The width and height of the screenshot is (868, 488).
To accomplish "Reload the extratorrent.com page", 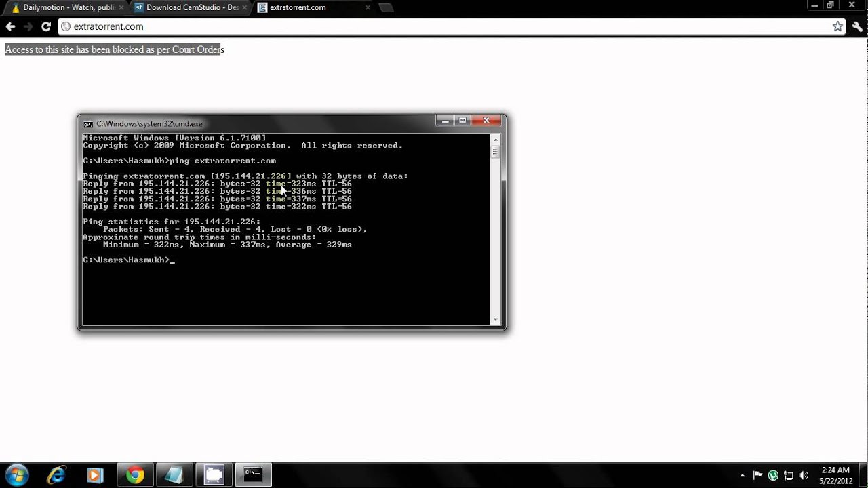I will tap(45, 26).
